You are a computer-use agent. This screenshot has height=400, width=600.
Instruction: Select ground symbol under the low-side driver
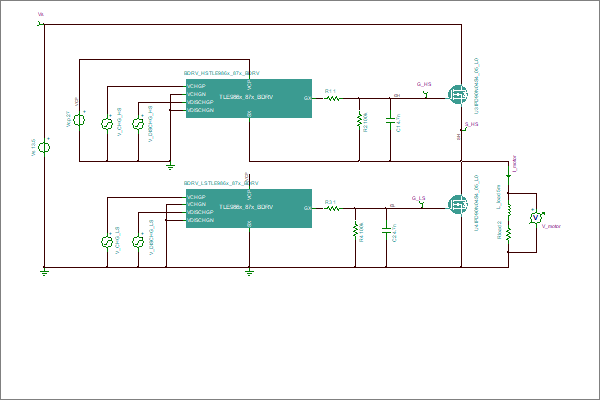(249, 273)
